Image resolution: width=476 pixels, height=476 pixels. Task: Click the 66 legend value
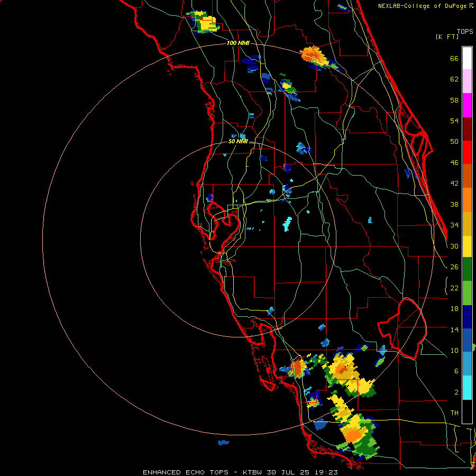coord(454,58)
